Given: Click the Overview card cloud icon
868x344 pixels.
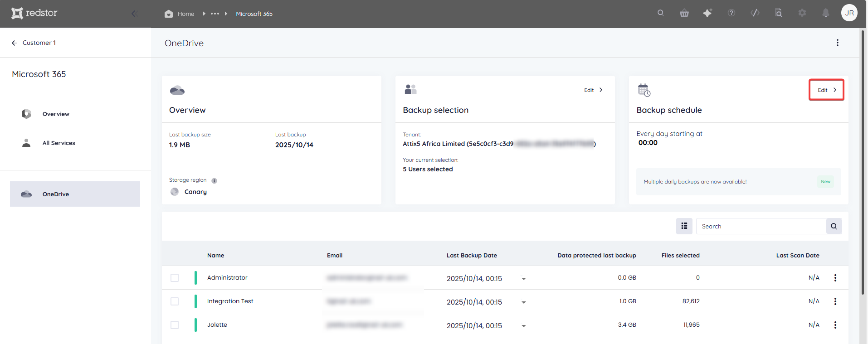Looking at the screenshot, I should [x=177, y=90].
